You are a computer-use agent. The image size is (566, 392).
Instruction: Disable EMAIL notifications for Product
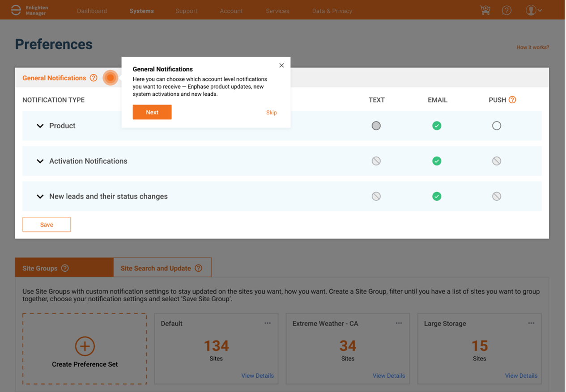[x=437, y=126]
